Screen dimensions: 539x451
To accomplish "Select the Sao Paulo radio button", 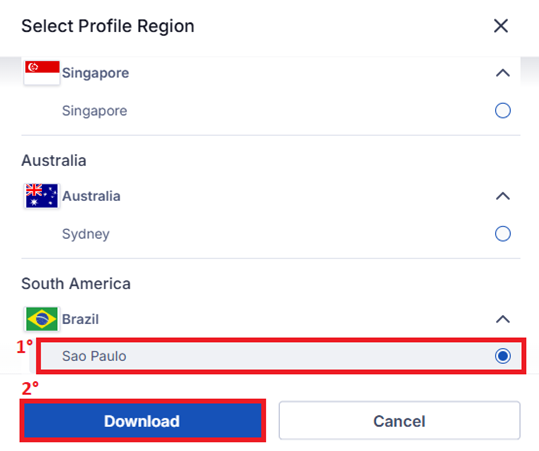I will (x=503, y=356).
